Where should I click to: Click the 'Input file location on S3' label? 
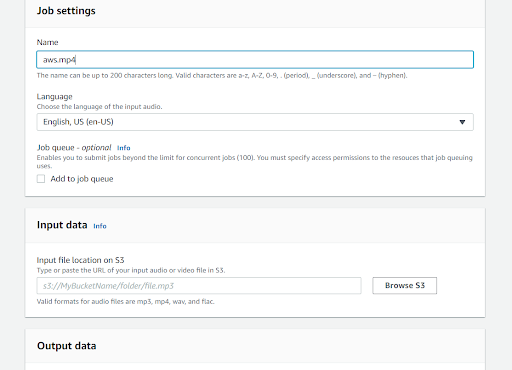pos(80,260)
